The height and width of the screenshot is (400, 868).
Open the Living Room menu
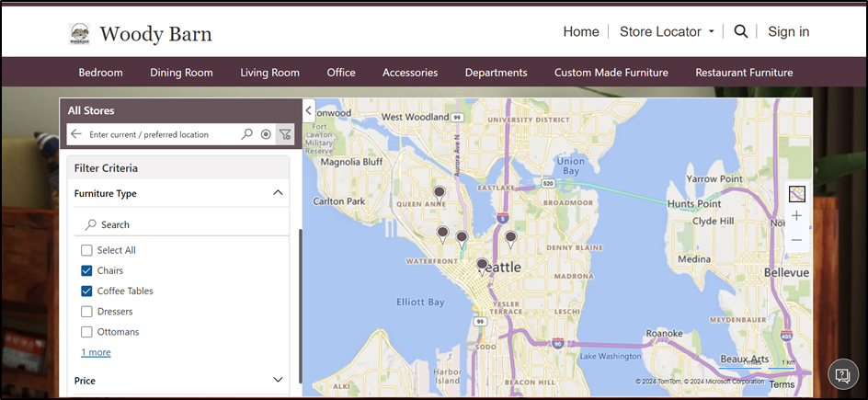[269, 73]
